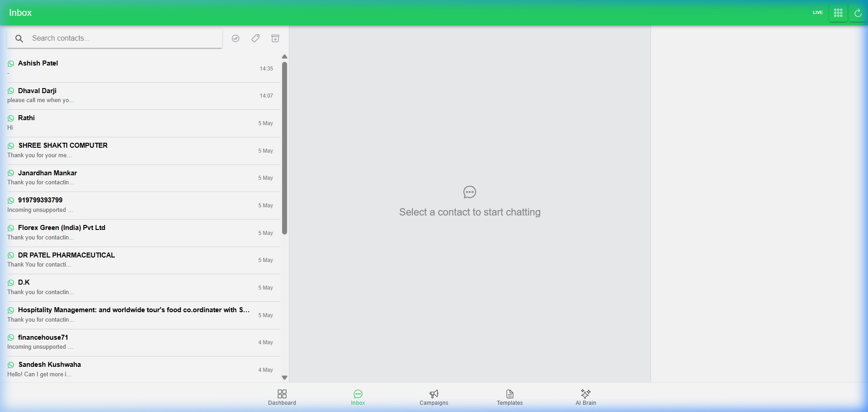
Task: Click WhatsApp icon next to Sandesh Kushwaha
Action: tap(11, 365)
